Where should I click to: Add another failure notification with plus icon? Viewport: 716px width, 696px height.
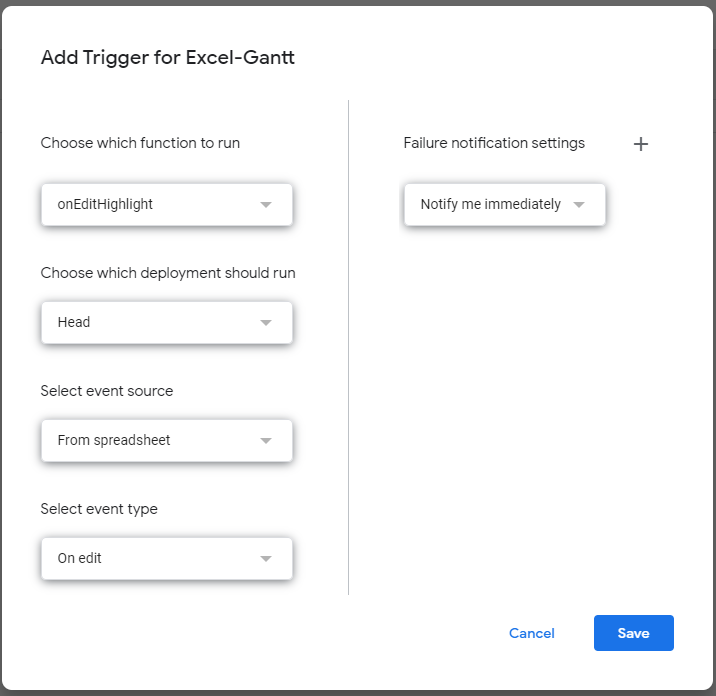[641, 144]
